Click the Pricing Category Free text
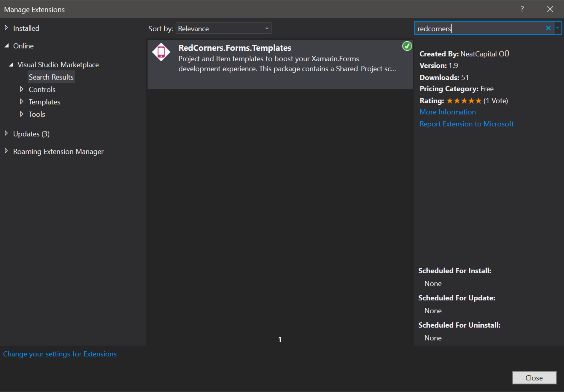564x392 pixels. [456, 89]
